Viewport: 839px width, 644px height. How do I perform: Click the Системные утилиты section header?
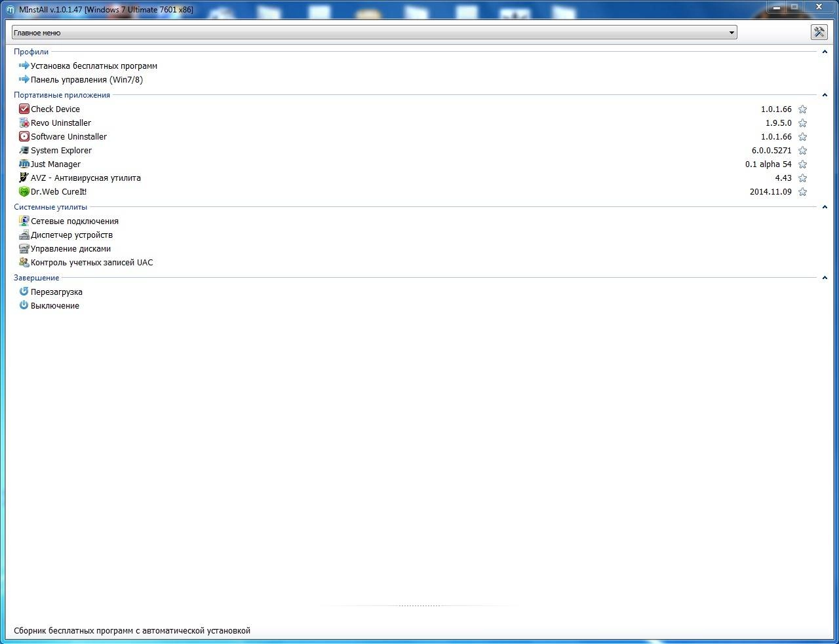[x=50, y=207]
